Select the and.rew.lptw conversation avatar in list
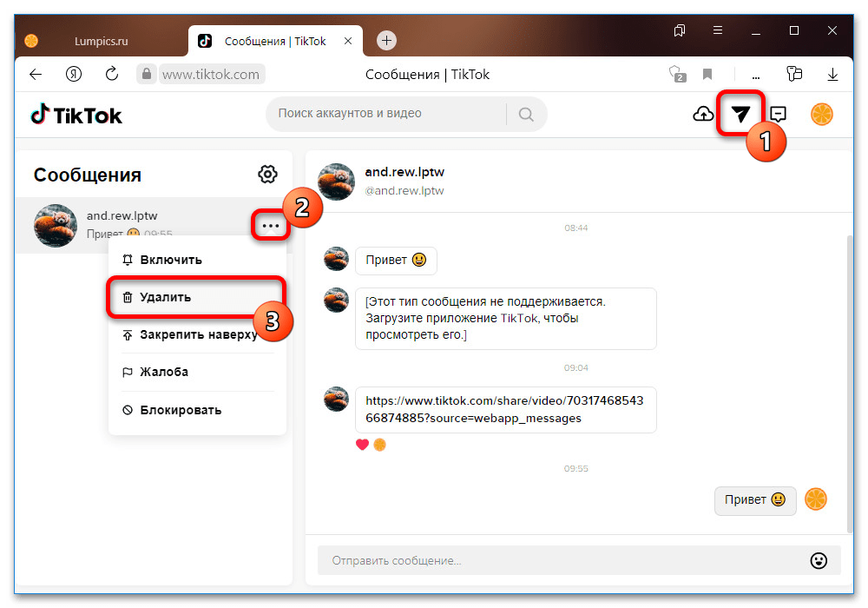 click(56, 225)
